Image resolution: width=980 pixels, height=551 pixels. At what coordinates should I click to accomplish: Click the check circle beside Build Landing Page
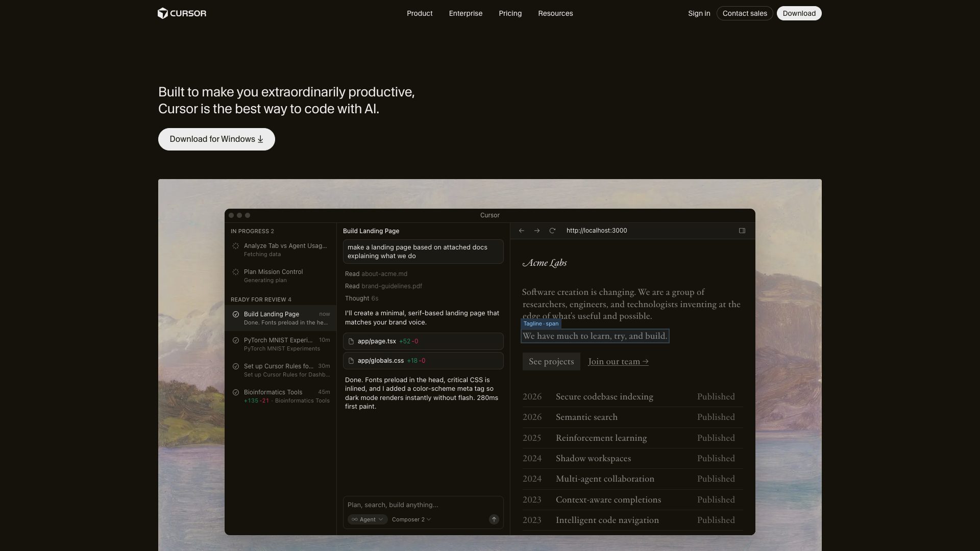click(235, 314)
